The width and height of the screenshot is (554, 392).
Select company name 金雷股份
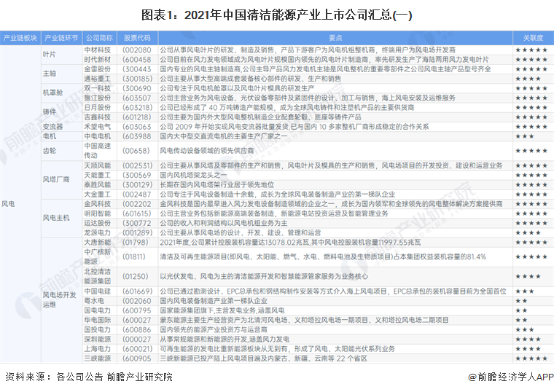coord(97,69)
